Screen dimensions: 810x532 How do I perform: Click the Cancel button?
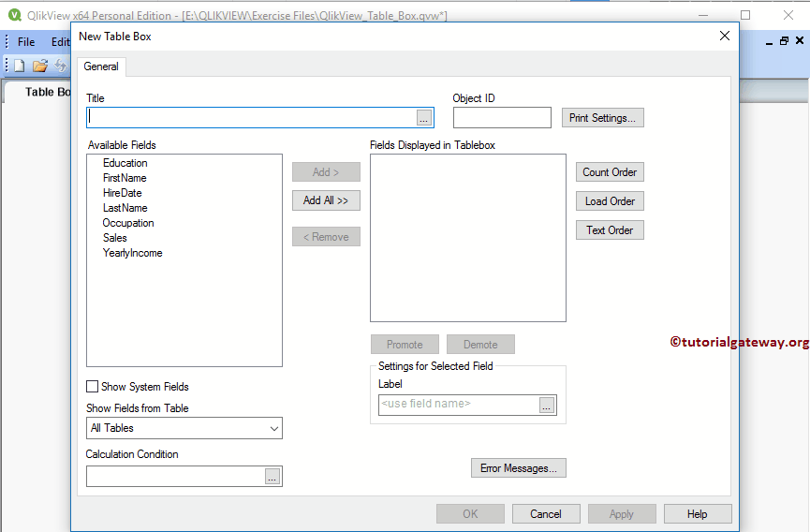(x=546, y=514)
